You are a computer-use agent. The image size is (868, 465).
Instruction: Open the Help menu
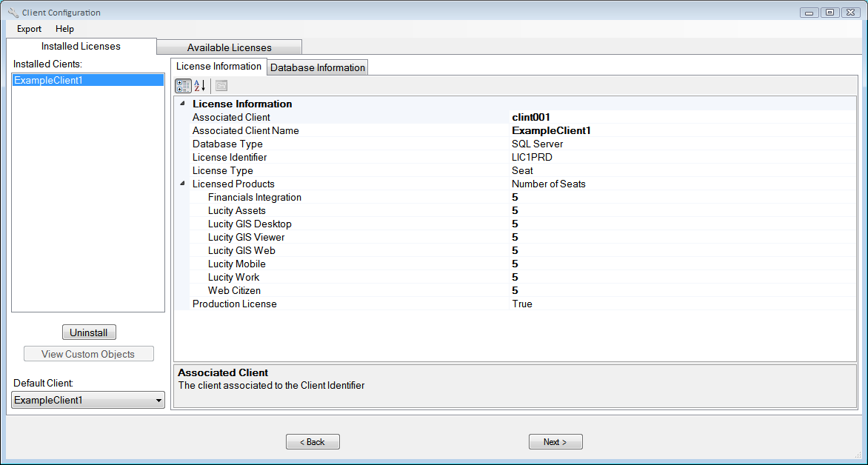click(65, 29)
